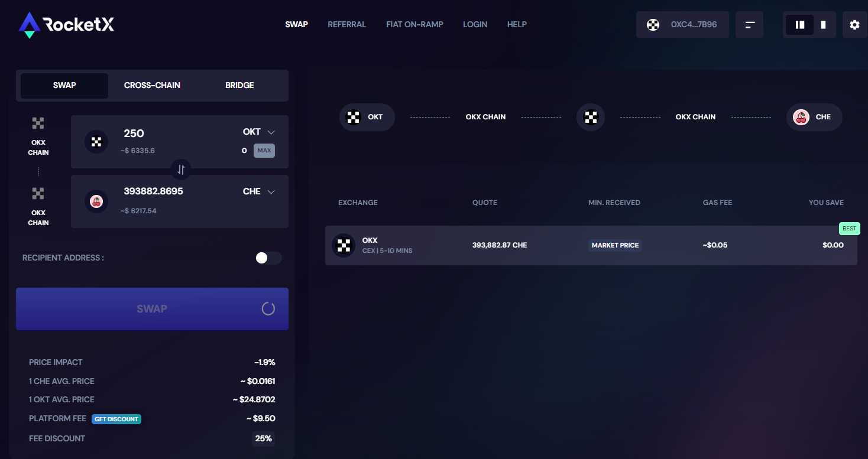This screenshot has width=868, height=459.
Task: Click the GET DISCOUNT badge
Action: 116,419
